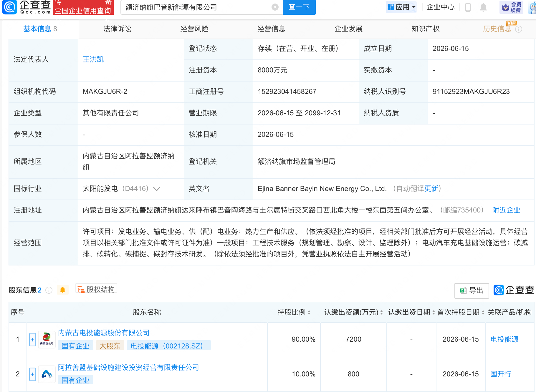Open the 经营信息 tab
This screenshot has height=392, width=536.
tap(271, 29)
